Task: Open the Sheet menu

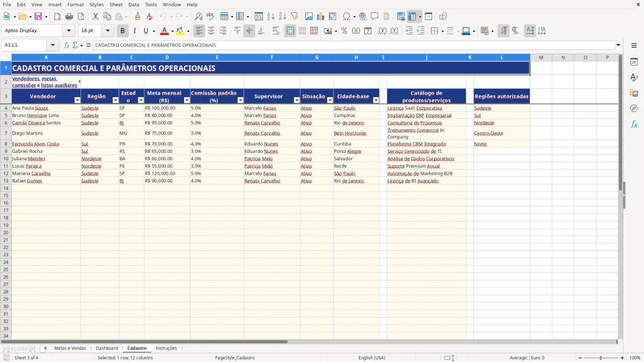Action: pos(116,4)
